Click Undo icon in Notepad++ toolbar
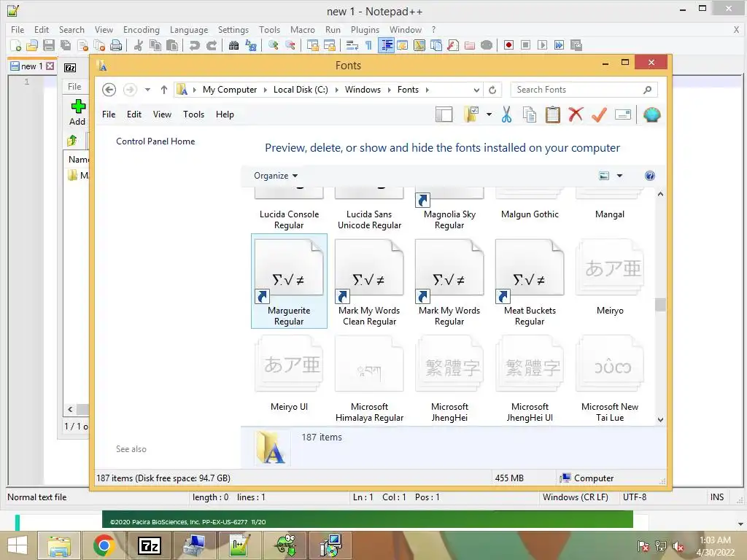The width and height of the screenshot is (747, 560). click(x=194, y=45)
